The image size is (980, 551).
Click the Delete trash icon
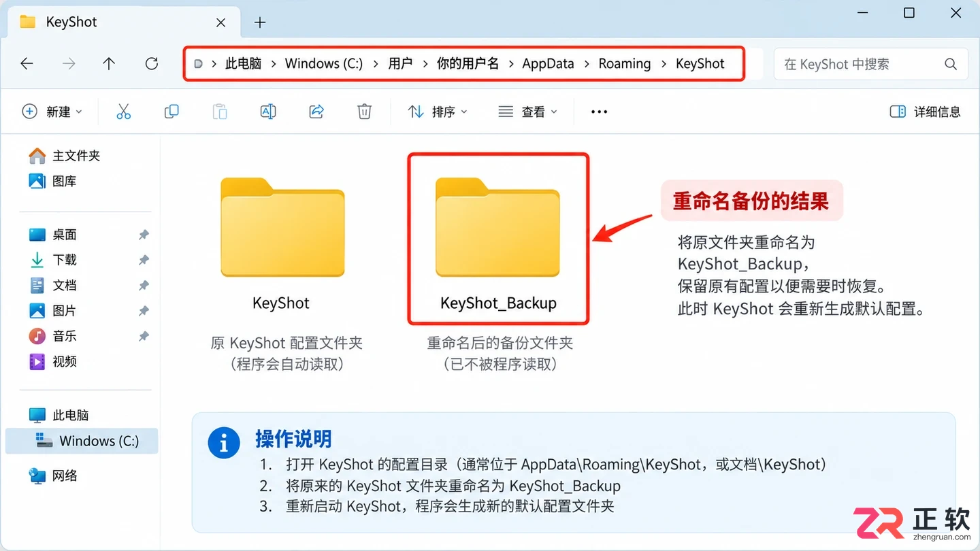365,112
